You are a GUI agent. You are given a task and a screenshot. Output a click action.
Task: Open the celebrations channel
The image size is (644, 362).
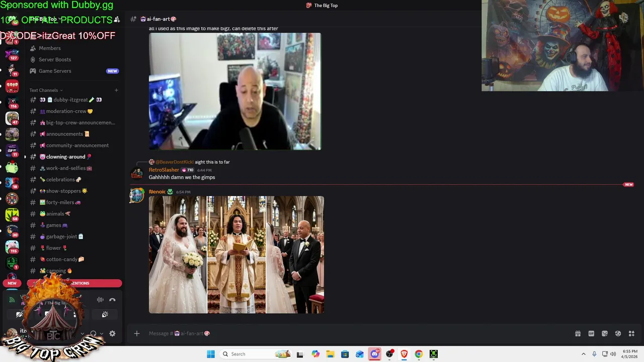point(74,179)
